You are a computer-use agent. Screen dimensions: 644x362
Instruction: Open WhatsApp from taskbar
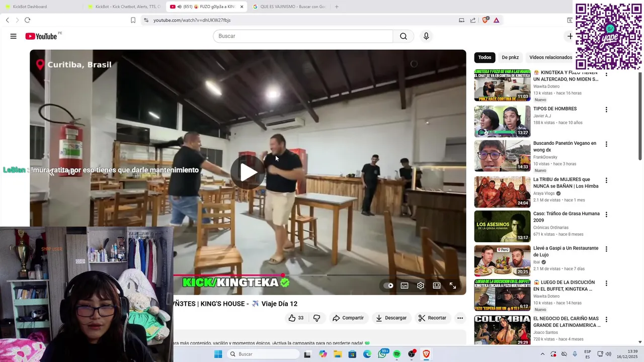point(382,354)
